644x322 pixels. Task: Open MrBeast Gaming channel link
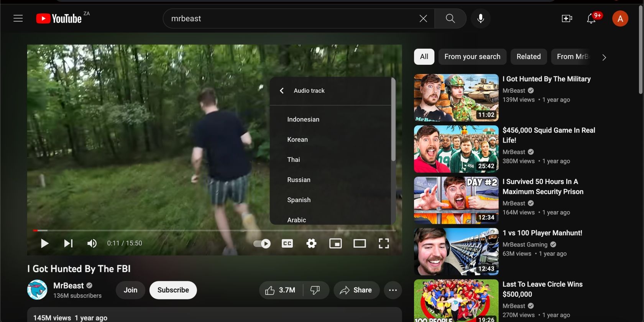pos(525,245)
